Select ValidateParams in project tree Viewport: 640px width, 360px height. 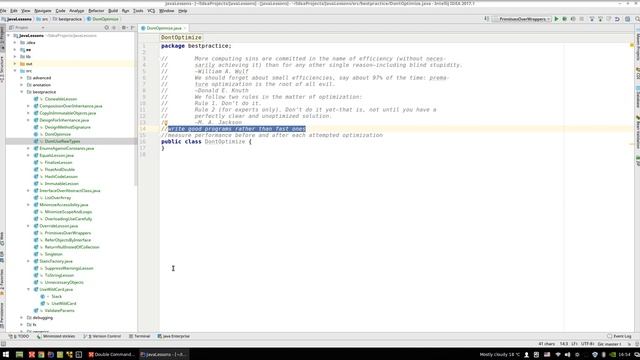[x=59, y=311]
